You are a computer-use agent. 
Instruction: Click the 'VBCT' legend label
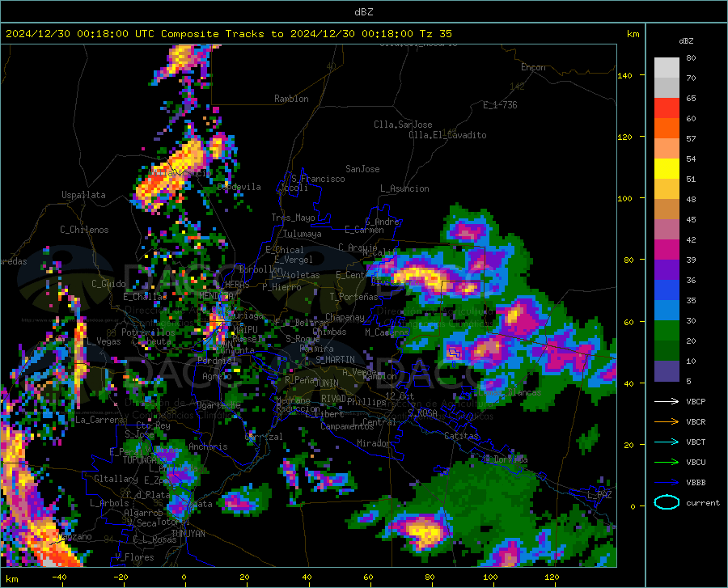pyautogui.click(x=696, y=442)
